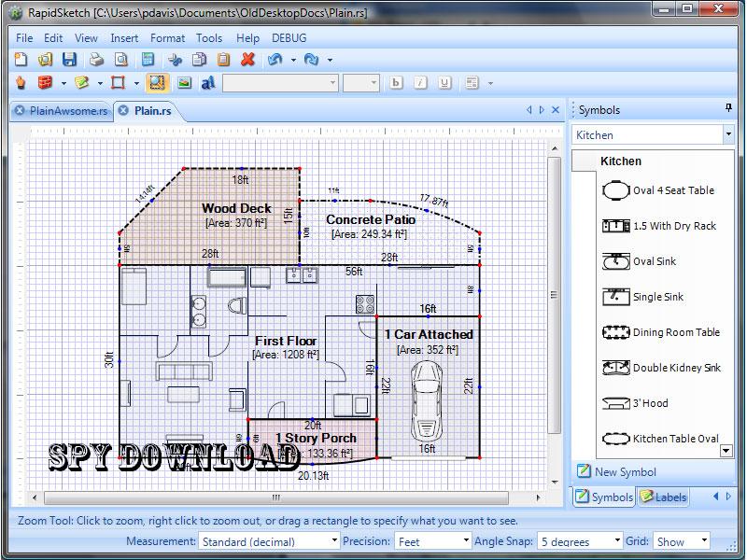Select the Dining Room Table symbol
Image resolution: width=747 pixels, height=560 pixels.
661,332
